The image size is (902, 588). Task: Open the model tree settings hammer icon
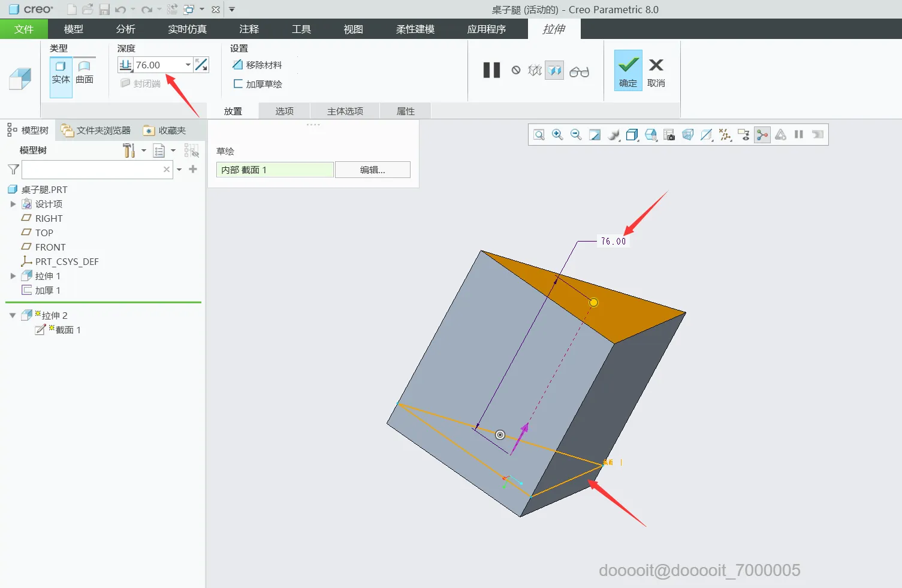pos(129,150)
